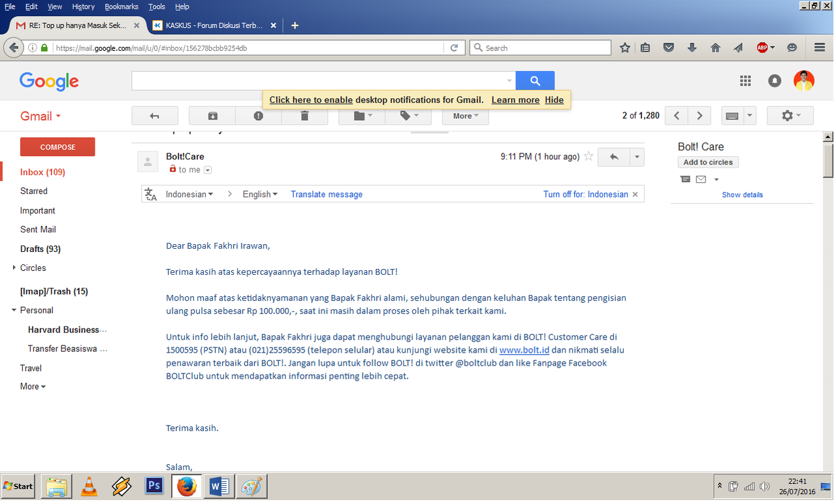Click the COMPOSE button
This screenshot has width=836, height=504.
[x=57, y=147]
